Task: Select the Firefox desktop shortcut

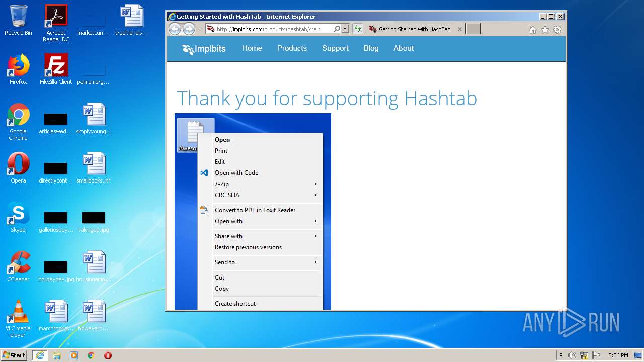Action: pos(18,69)
